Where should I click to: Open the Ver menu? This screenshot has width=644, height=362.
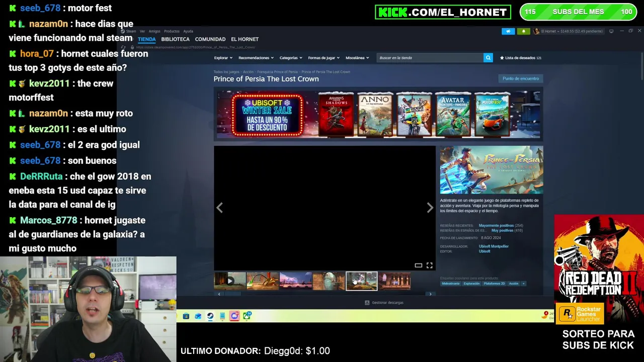click(142, 31)
